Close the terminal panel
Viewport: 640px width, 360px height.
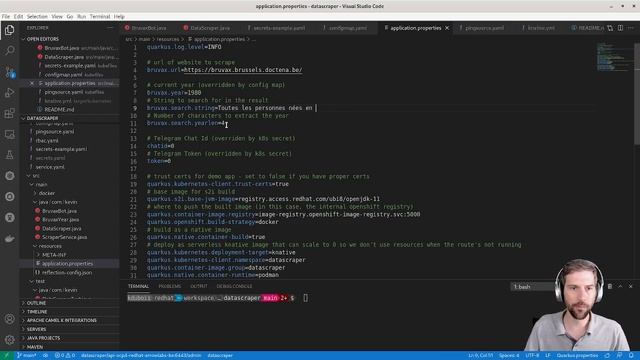point(631,287)
